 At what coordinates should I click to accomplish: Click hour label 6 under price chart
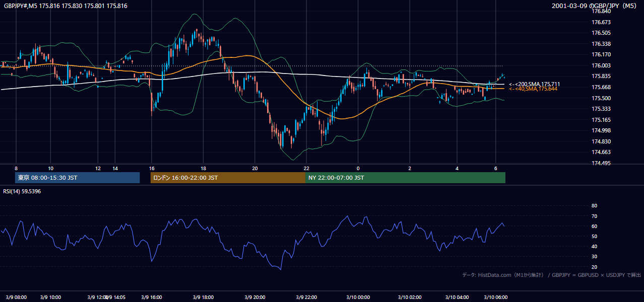click(496, 168)
